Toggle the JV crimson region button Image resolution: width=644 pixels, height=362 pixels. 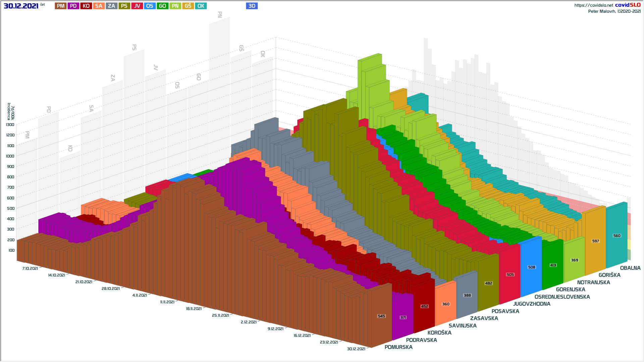(x=137, y=6)
